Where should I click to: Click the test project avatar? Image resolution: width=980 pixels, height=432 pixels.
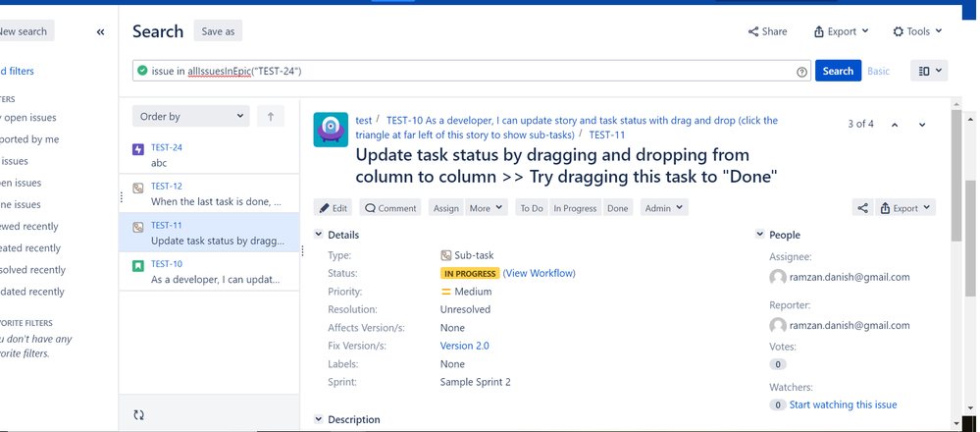click(331, 130)
